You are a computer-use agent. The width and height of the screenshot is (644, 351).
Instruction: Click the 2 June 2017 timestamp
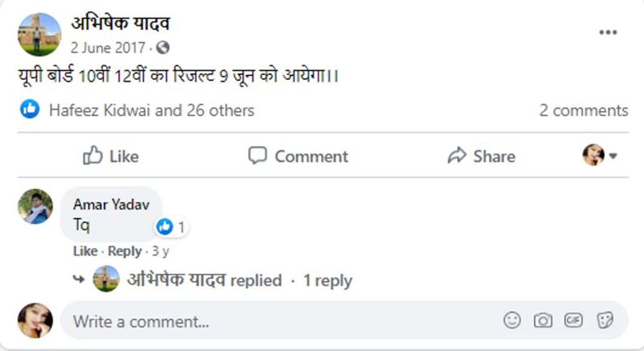click(108, 48)
